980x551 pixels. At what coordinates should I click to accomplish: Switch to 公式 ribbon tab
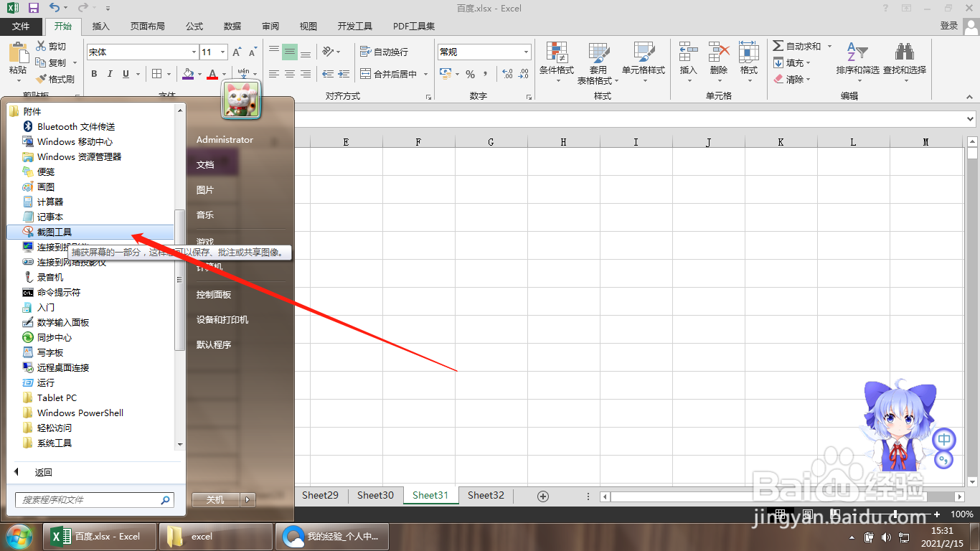[194, 26]
